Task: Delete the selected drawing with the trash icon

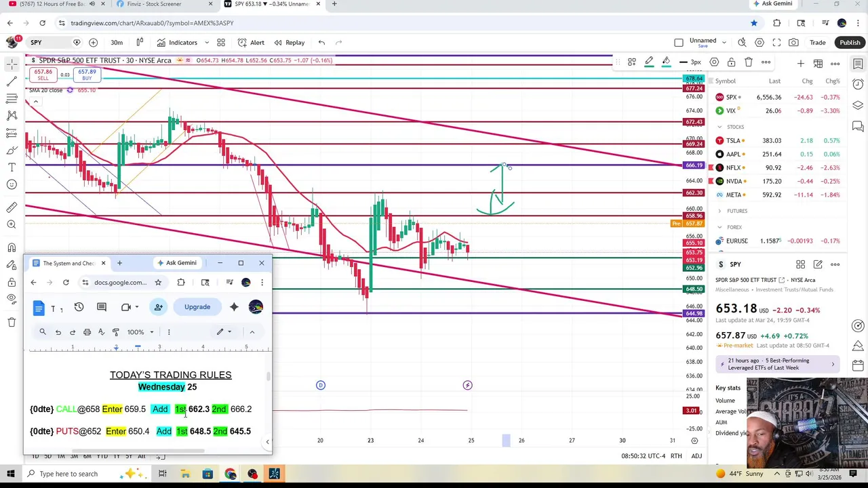Action: click(x=749, y=62)
